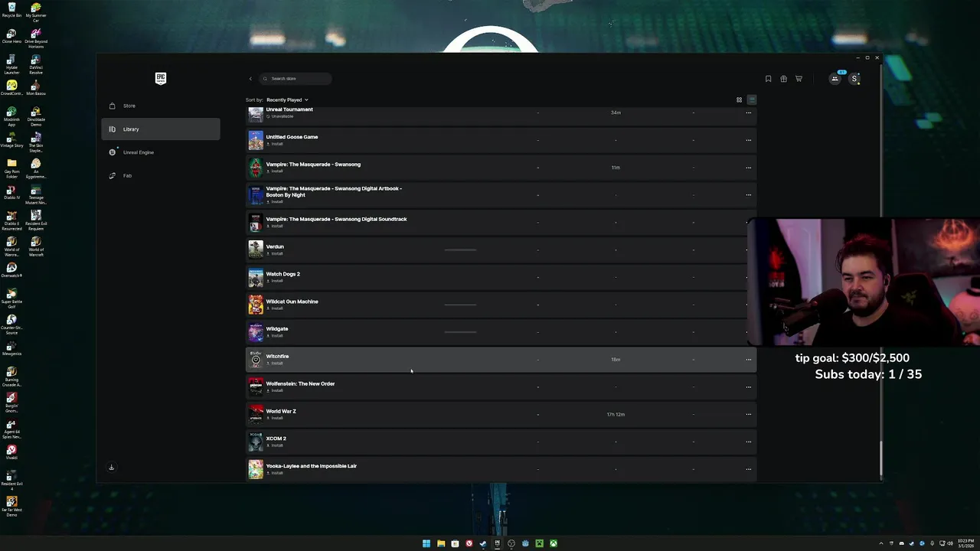Open the friends list icon

click(835, 78)
